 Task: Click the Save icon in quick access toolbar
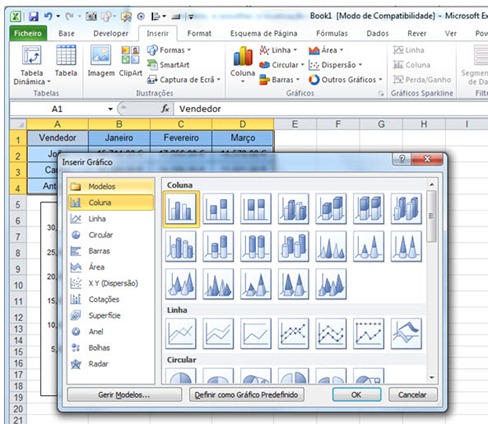(x=33, y=16)
